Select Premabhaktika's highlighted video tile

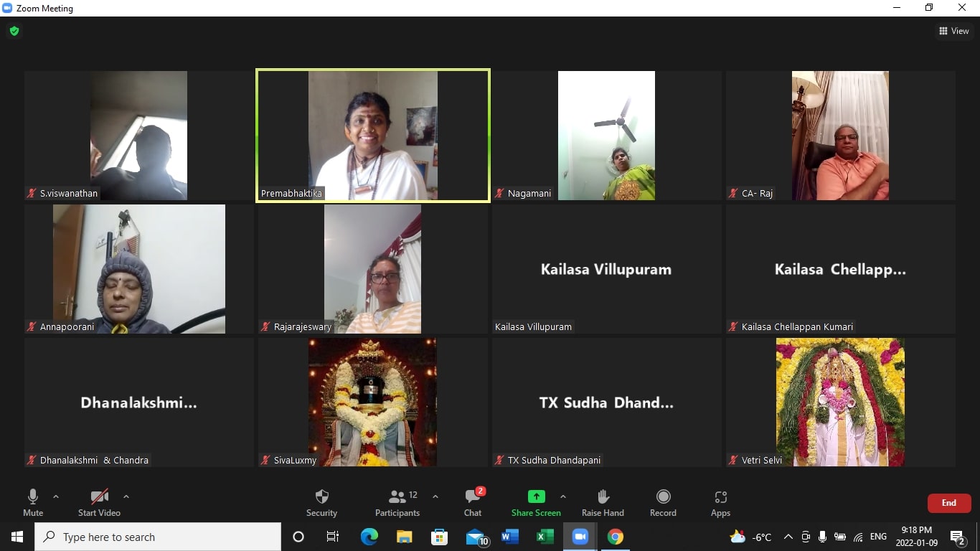pyautogui.click(x=373, y=136)
